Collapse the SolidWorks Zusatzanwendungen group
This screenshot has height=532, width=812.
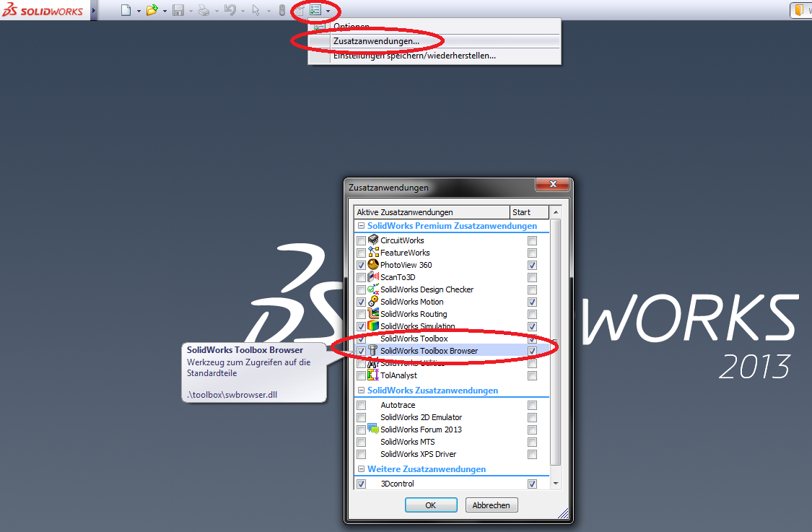click(x=361, y=391)
